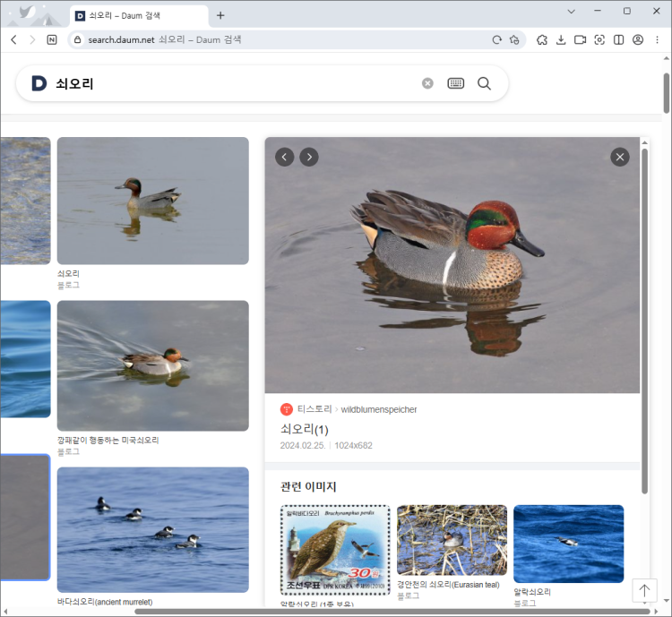Open the browser downloads icon
This screenshot has width=672, height=617.
tap(561, 39)
